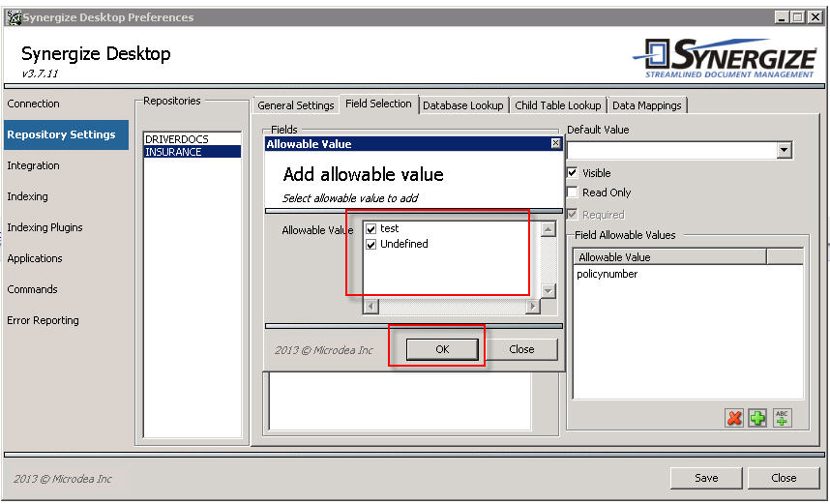This screenshot has width=830, height=504.
Task: Select the Field Selection tab
Action: click(378, 104)
